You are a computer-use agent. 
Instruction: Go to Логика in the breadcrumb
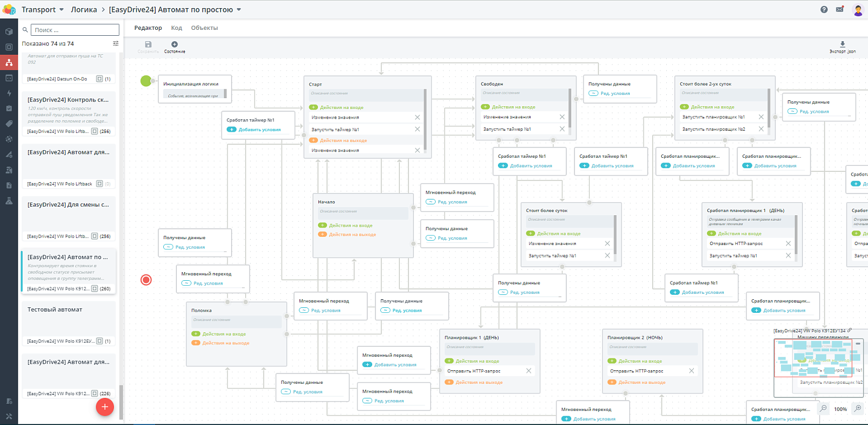84,10
